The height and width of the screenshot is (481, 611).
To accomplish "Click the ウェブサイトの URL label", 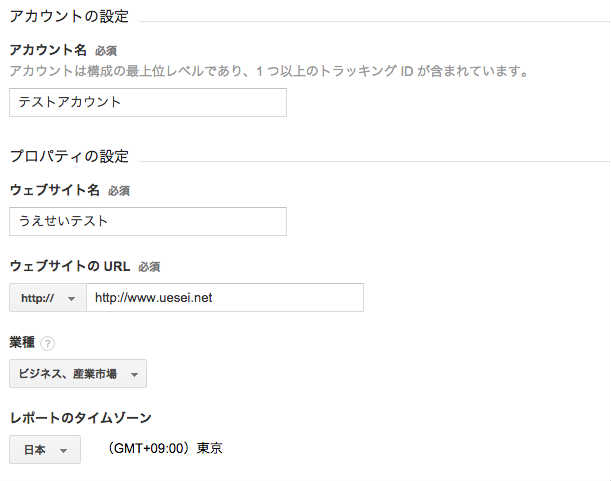I will coord(70,266).
